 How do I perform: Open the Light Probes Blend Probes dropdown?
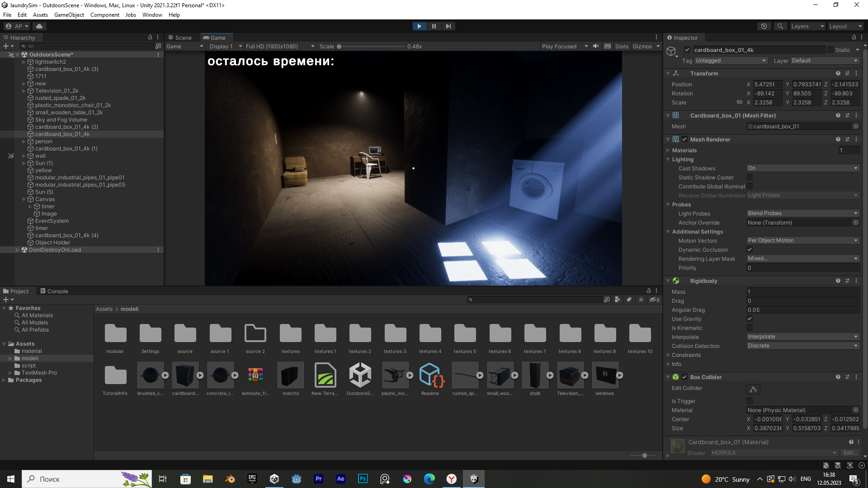point(803,213)
